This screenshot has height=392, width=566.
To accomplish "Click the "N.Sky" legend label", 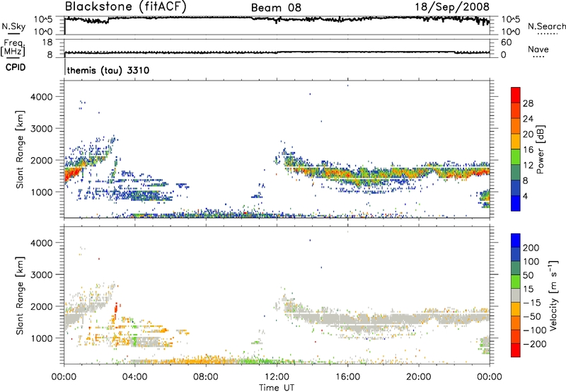I will [x=13, y=26].
